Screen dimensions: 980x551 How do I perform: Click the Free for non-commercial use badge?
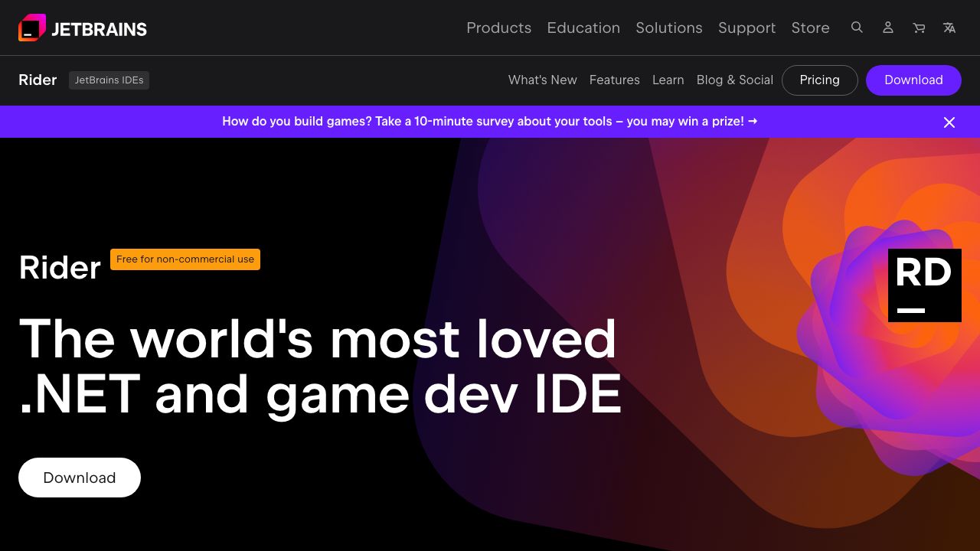[185, 259]
